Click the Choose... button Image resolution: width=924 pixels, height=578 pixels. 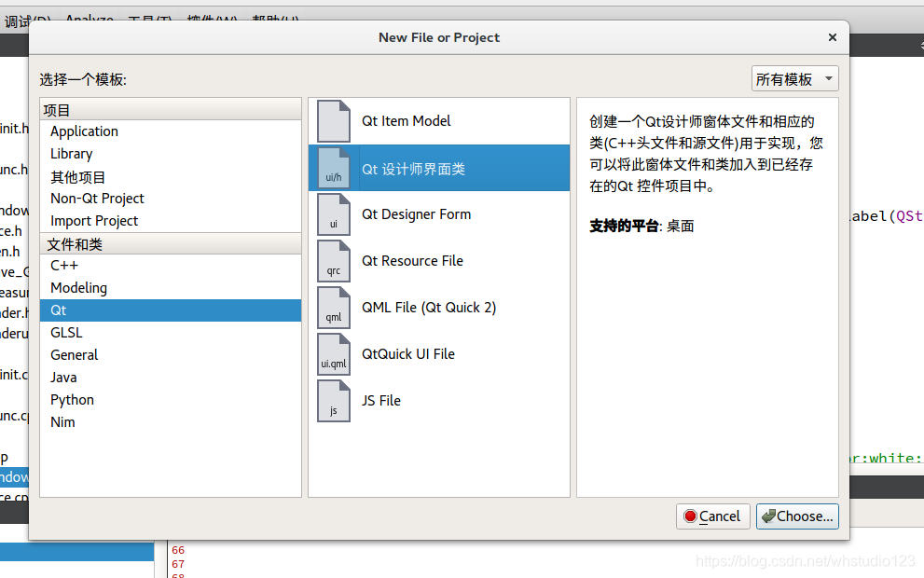797,516
